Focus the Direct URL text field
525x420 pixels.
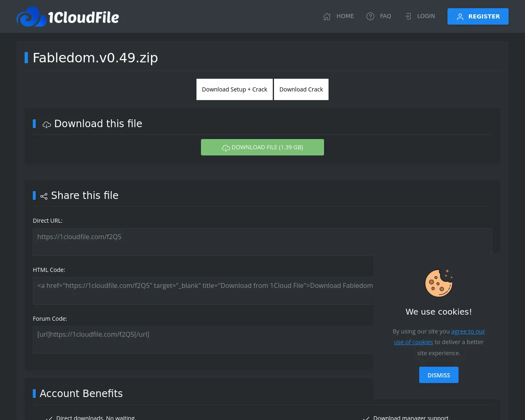(x=262, y=242)
